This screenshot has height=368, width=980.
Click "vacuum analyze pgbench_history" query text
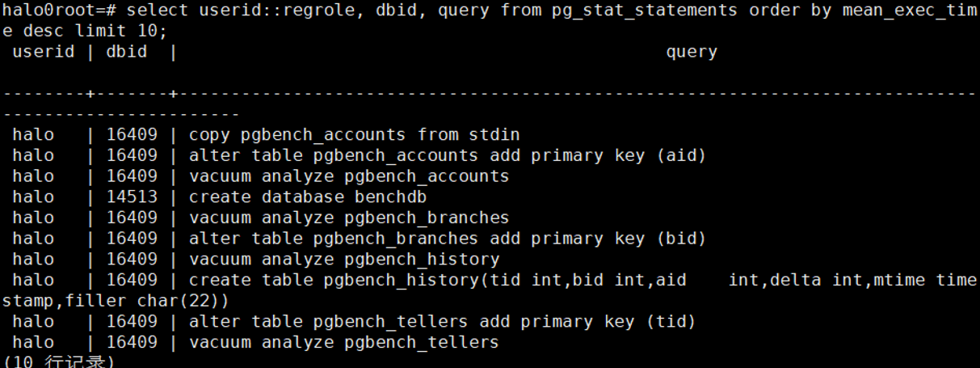343,260
